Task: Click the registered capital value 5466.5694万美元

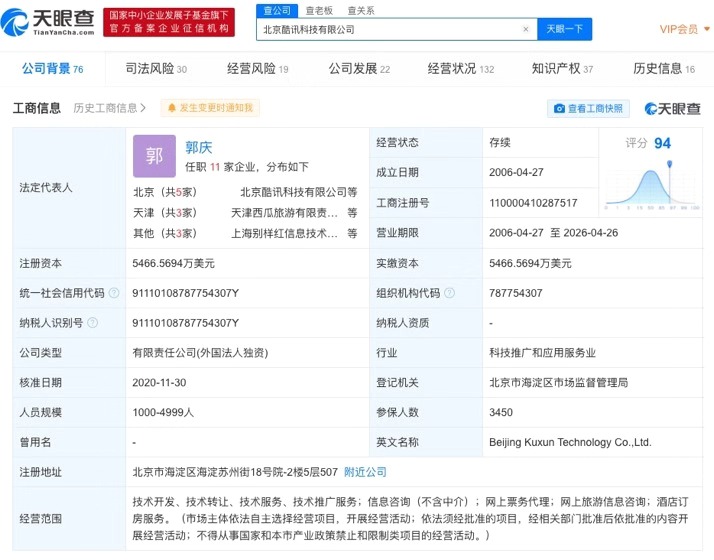Action: (173, 263)
